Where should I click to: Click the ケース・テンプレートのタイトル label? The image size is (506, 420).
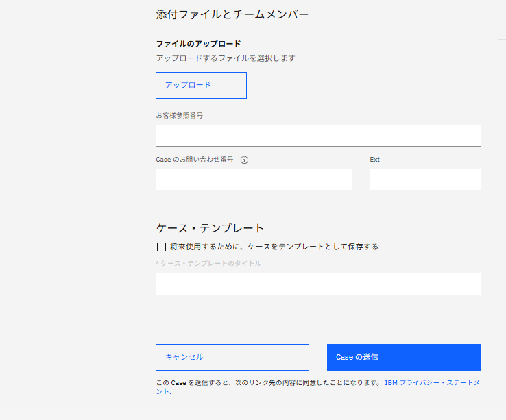pos(210,263)
